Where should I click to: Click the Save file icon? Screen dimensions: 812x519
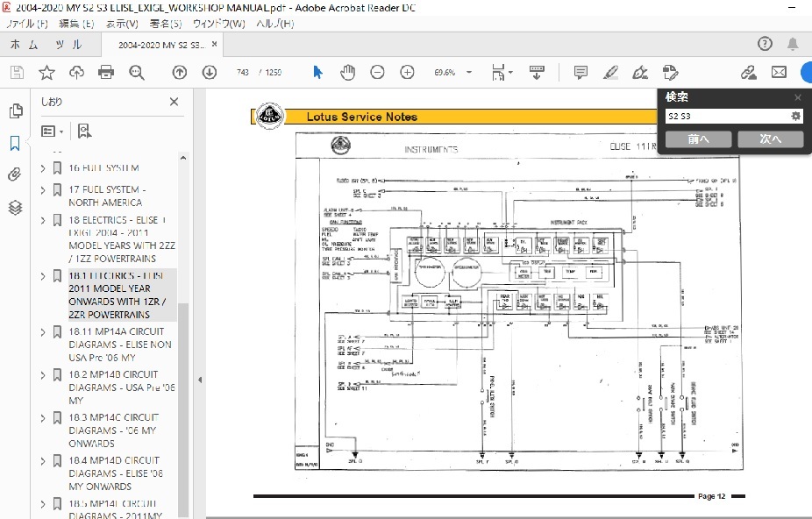point(17,73)
